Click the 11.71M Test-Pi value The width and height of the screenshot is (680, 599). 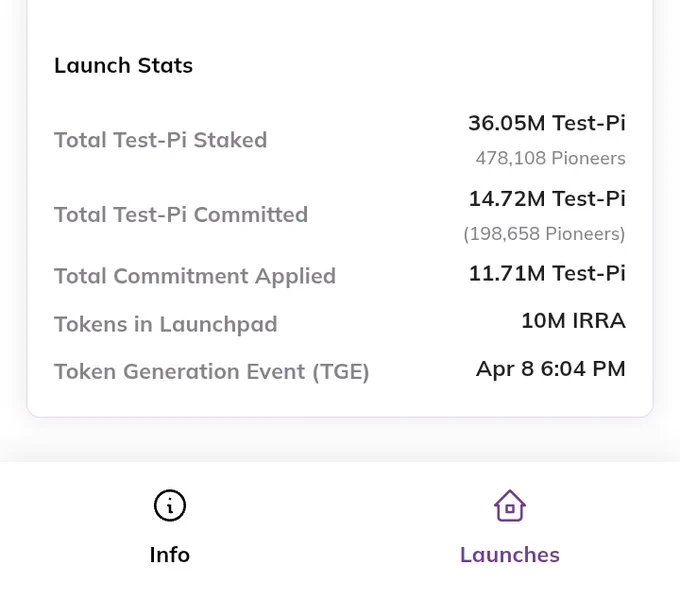click(x=547, y=274)
